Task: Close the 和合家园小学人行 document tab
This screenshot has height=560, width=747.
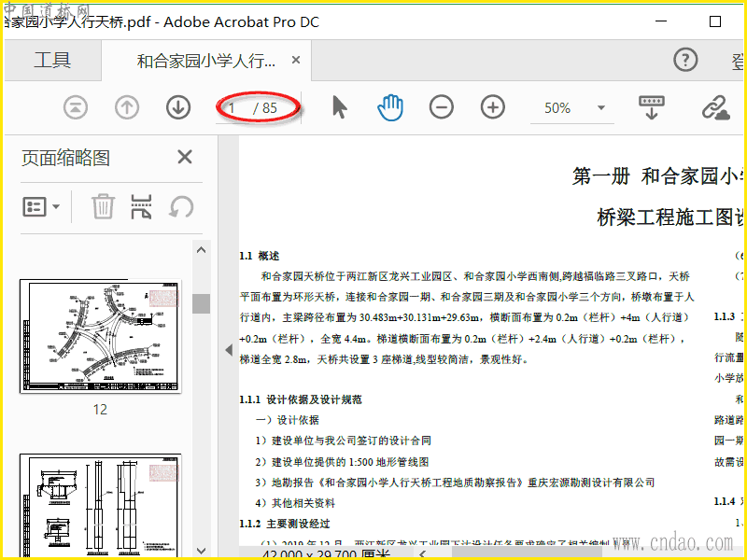Action: pos(296,60)
